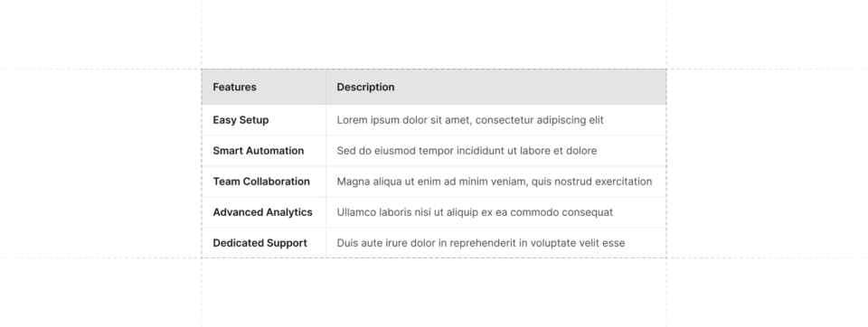This screenshot has height=327, width=868.
Task: Click the 'Duis aute irure dolor' description
Action: tap(480, 243)
